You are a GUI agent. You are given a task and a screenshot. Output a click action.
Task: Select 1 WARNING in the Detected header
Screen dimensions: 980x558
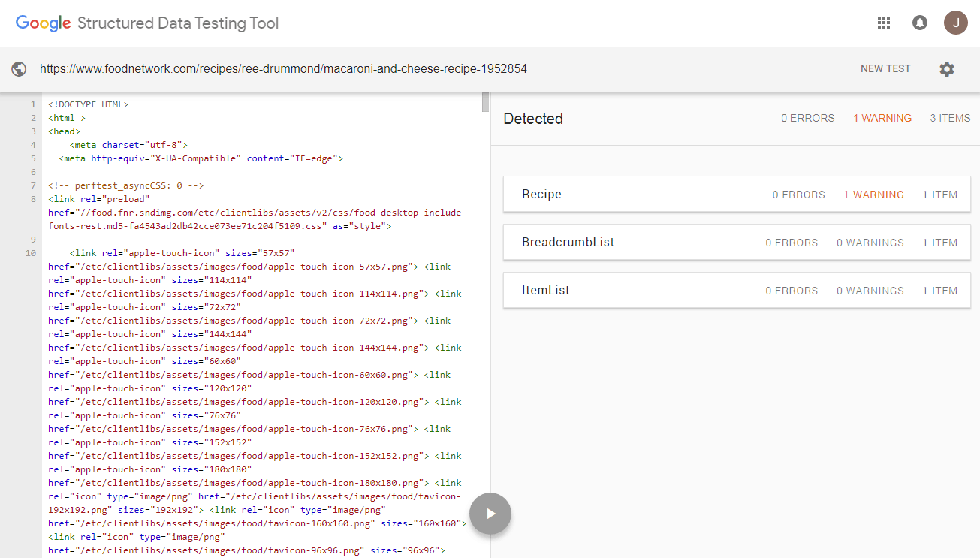(x=882, y=118)
